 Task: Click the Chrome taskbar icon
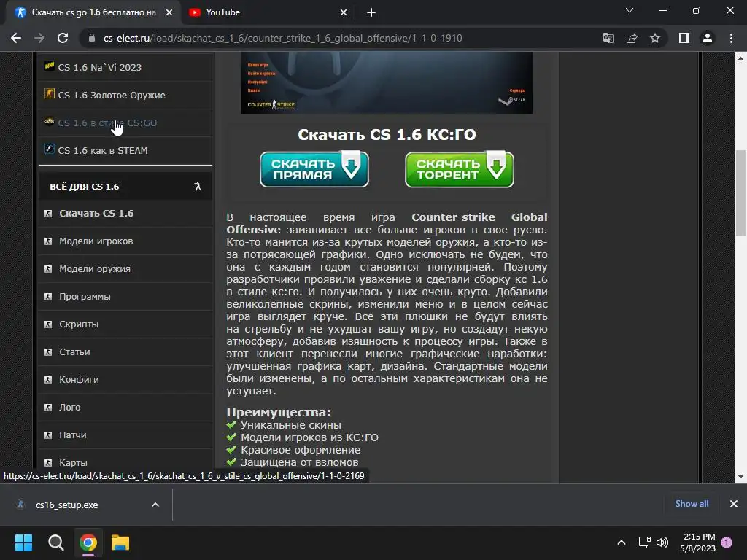[88, 542]
